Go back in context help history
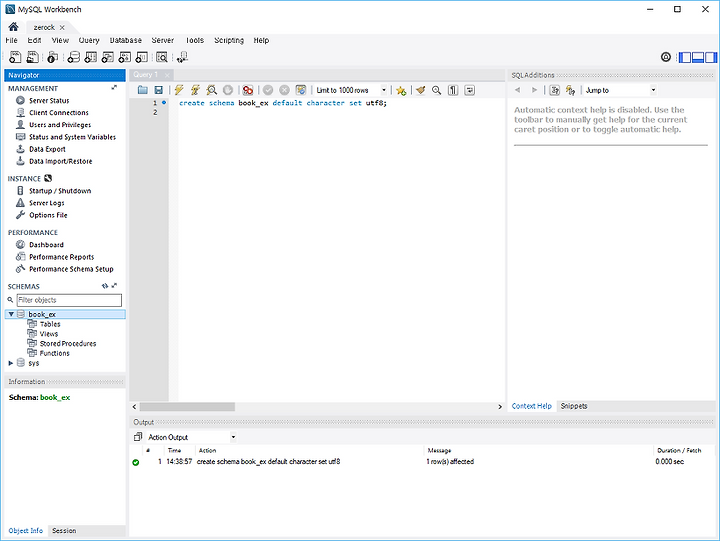720x541 pixels. click(x=518, y=90)
